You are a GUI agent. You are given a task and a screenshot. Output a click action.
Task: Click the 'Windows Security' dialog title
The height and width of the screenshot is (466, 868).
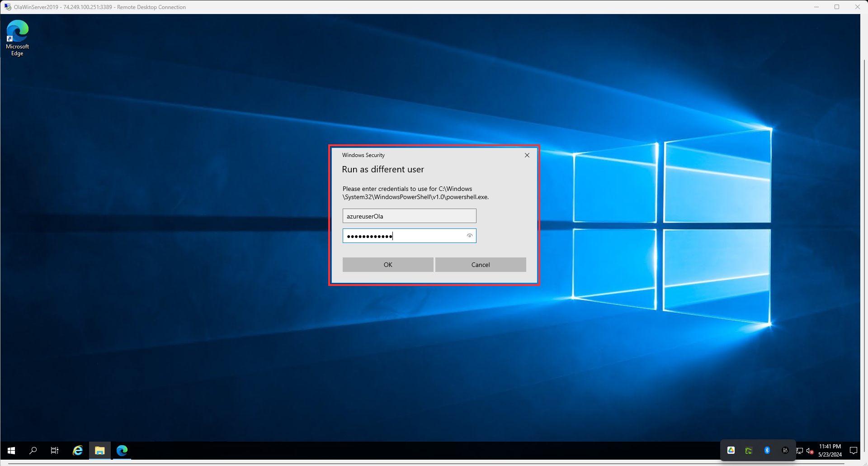(x=363, y=155)
